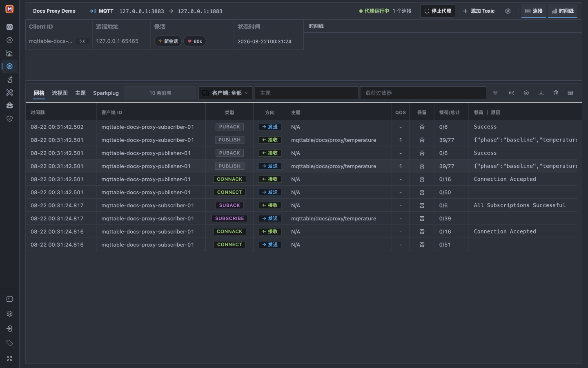Open the briefcase toolbox icon in the sidebar
This screenshot has height=368, width=588.
pos(9,105)
